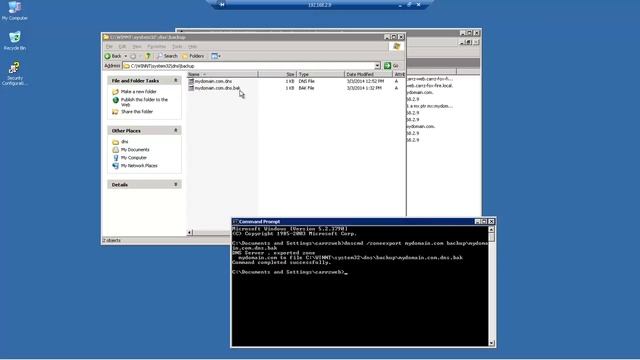
Task: Click Make a new folder link
Action: click(139, 92)
